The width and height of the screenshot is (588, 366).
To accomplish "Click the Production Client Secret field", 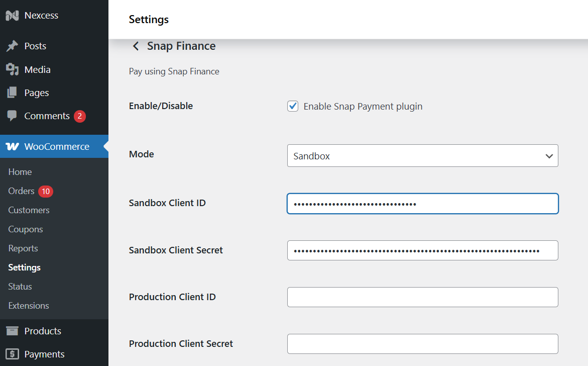I will coord(423,344).
